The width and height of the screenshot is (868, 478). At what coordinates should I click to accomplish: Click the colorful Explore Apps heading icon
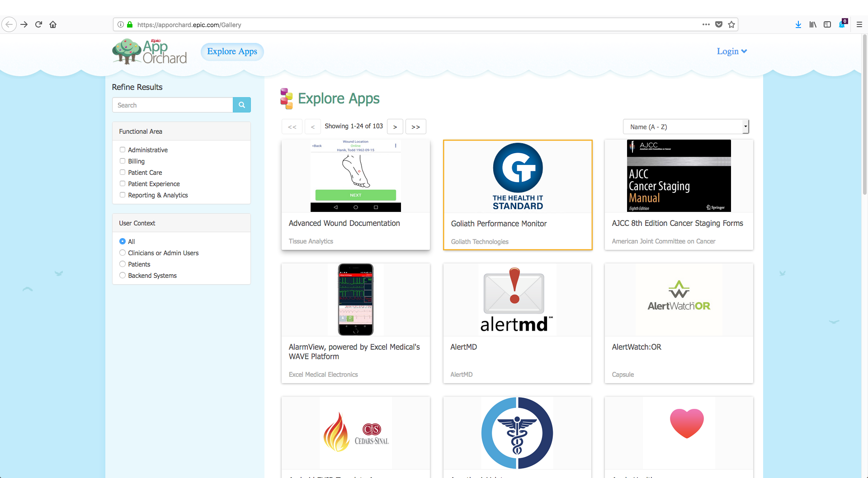click(x=286, y=98)
